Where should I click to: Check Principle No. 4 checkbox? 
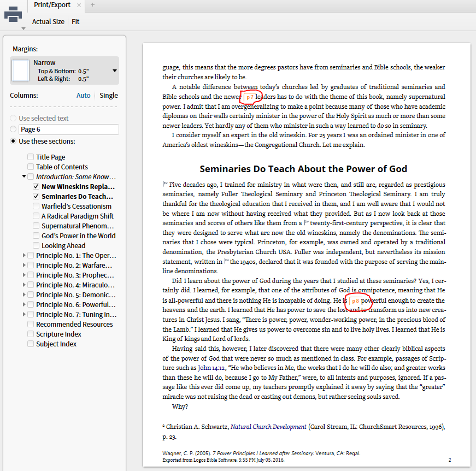tap(31, 285)
